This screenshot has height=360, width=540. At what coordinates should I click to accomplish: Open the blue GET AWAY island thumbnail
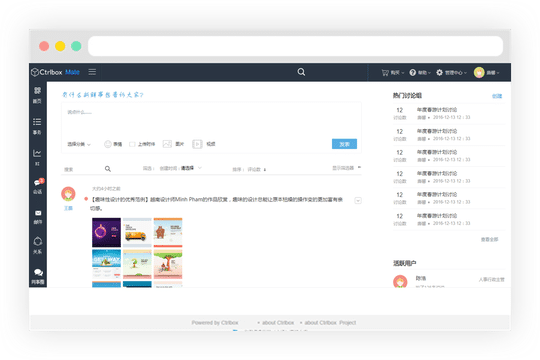[x=106, y=264]
